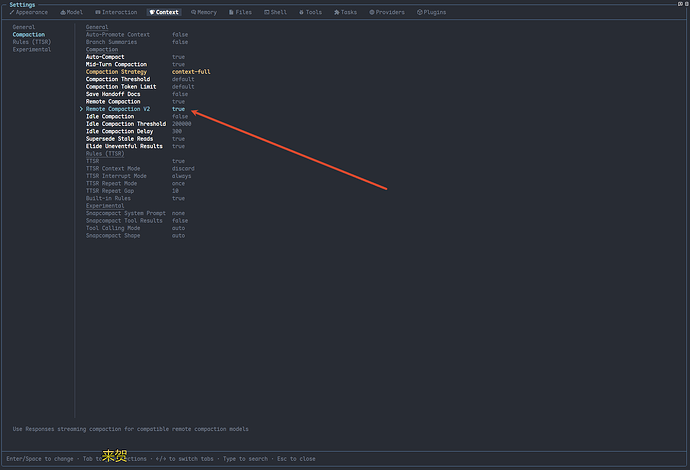Change the Snapcompact Shape setting
690x470 pixels.
click(136, 236)
